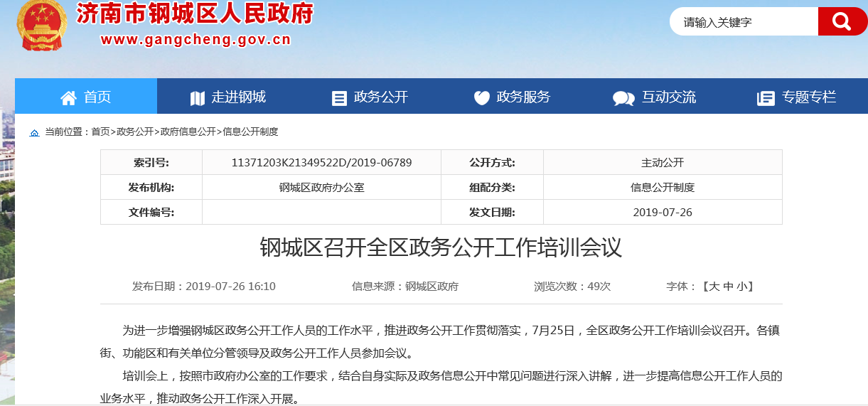Click the site title 济南市钢城区人民政府
The image size is (868, 406).
(195, 13)
